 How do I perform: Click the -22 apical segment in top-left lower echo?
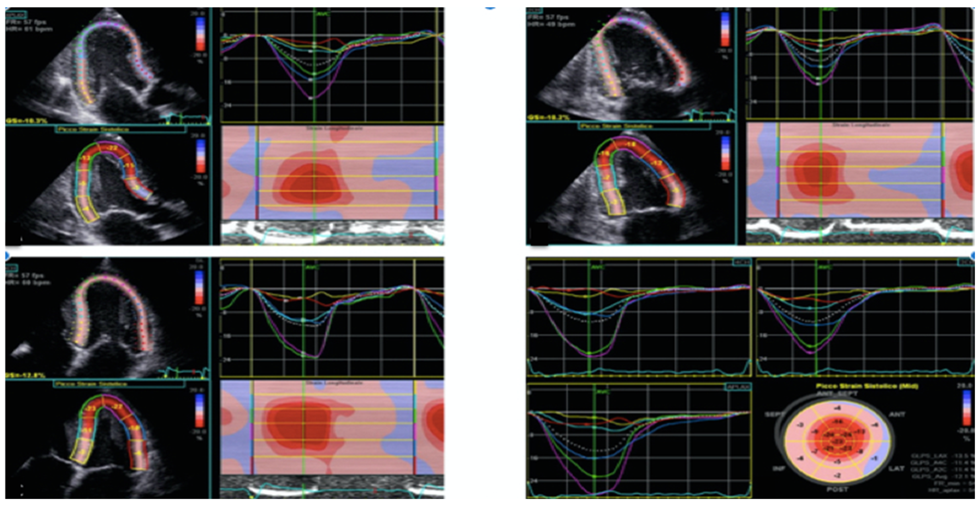pyautogui.click(x=112, y=148)
